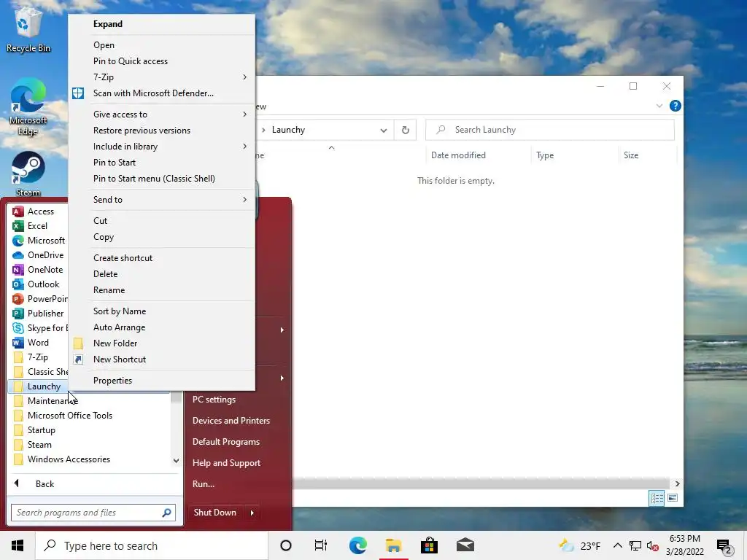Open PC settings from Start menu
The height and width of the screenshot is (560, 747).
point(214,400)
